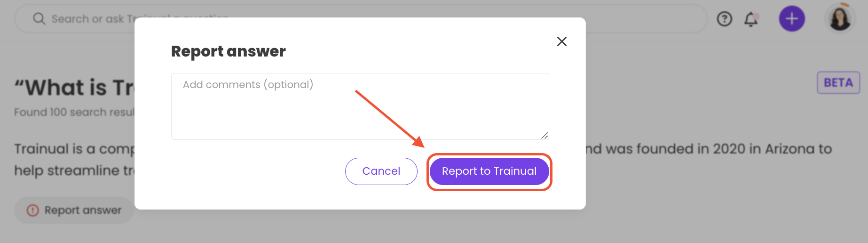Click the grey Report answer button
868x243 pixels.
pyautogui.click(x=74, y=210)
